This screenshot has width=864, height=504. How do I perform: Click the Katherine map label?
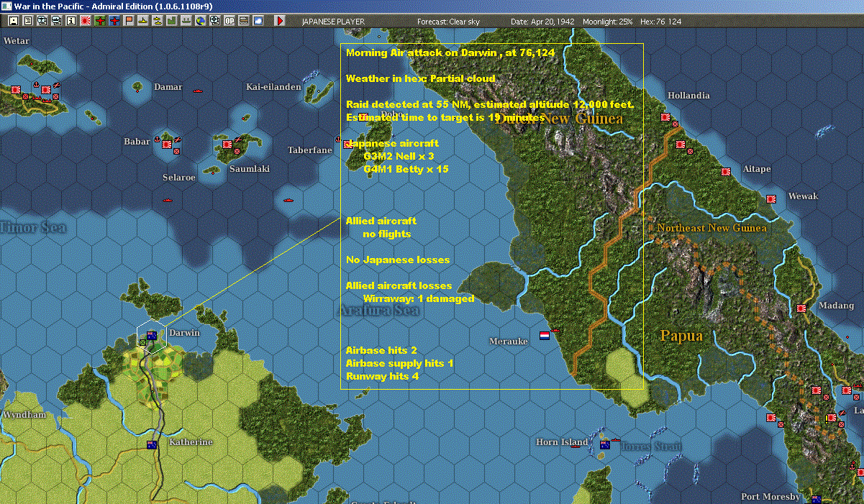[x=191, y=442]
